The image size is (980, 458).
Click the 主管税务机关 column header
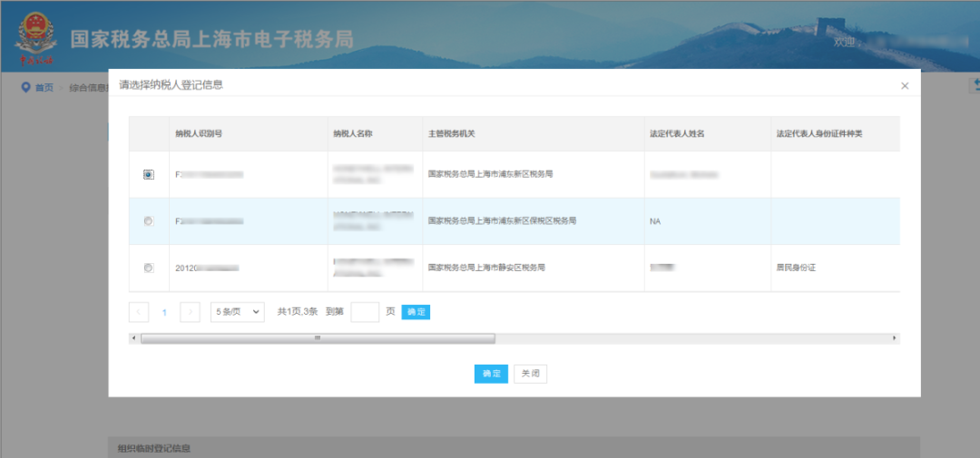coord(452,133)
